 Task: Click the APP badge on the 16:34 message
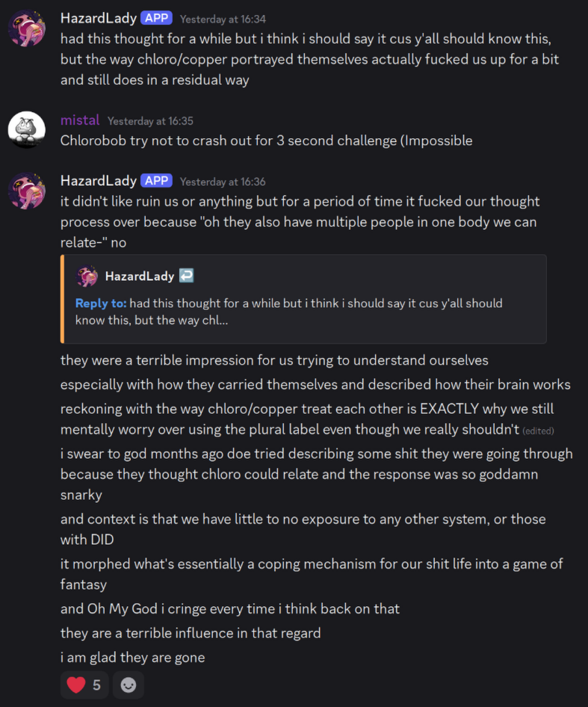click(157, 18)
